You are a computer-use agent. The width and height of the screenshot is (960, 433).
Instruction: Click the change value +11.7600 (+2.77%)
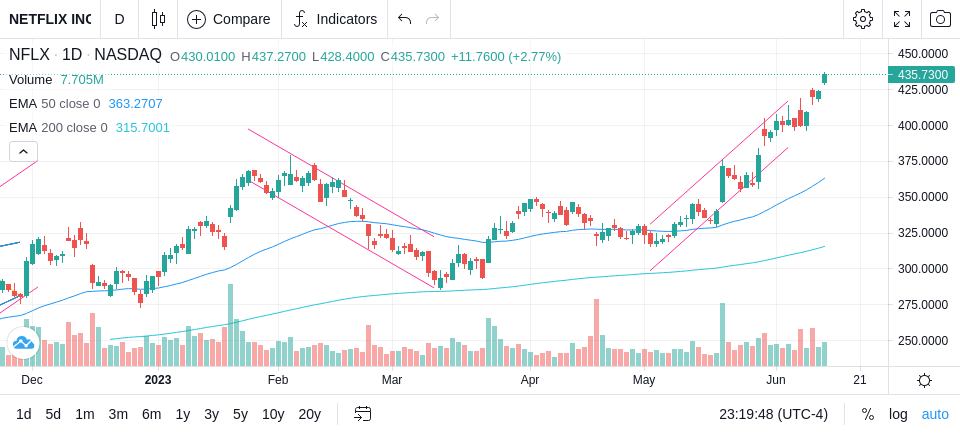point(506,57)
